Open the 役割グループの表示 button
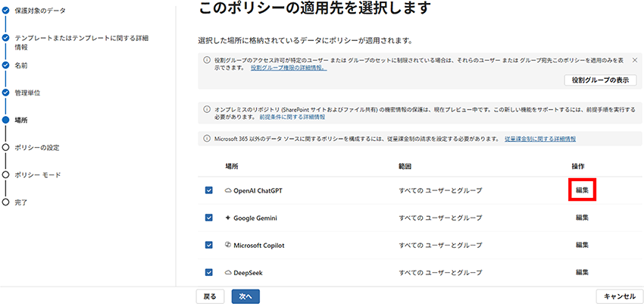 pyautogui.click(x=600, y=80)
